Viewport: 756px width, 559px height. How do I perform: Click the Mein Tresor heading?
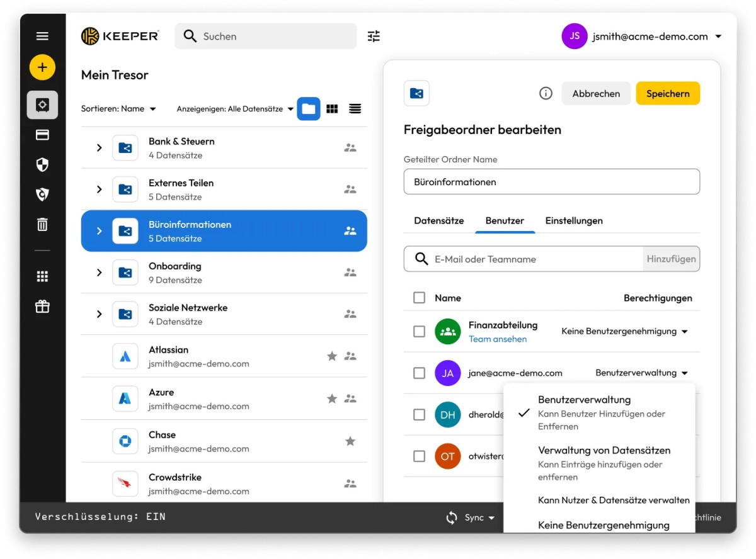coord(115,75)
